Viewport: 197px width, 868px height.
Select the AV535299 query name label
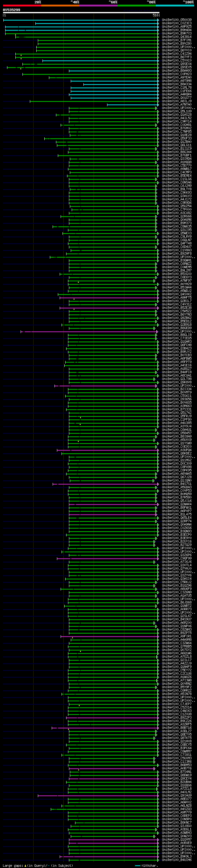point(11,10)
